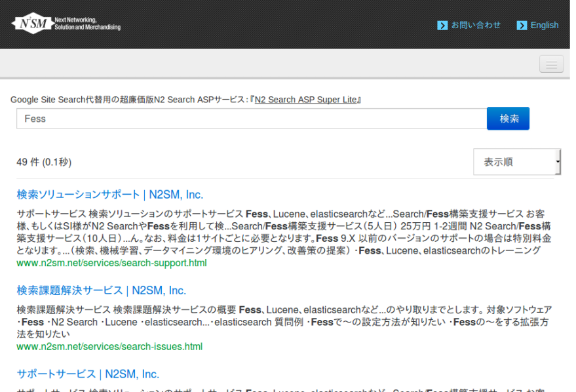Image resolution: width=576 pixels, height=392 pixels.
Task: Open the 検索課題解決サービス result title
Action: tap(102, 290)
